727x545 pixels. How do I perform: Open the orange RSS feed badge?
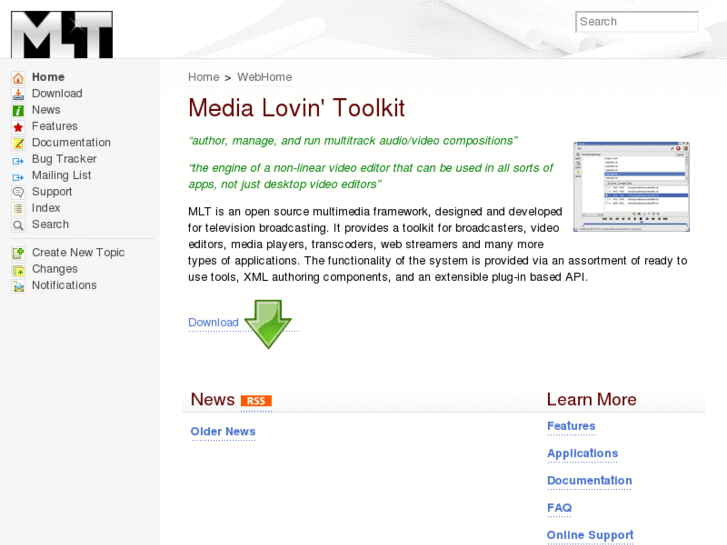coord(256,401)
